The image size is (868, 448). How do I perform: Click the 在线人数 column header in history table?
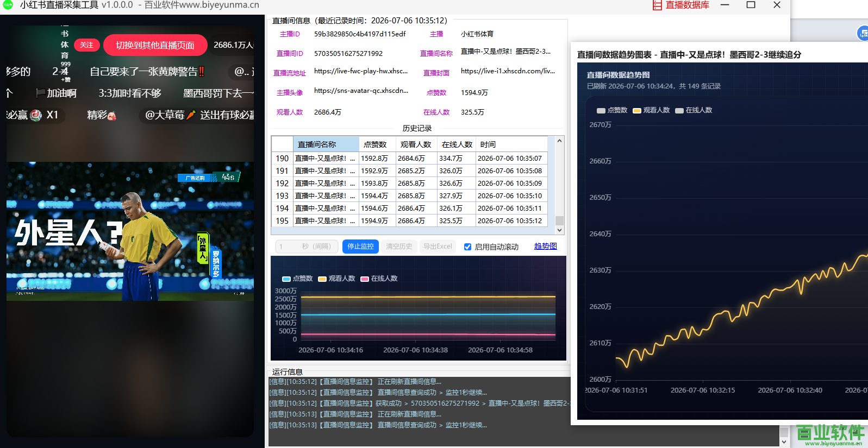tap(457, 144)
